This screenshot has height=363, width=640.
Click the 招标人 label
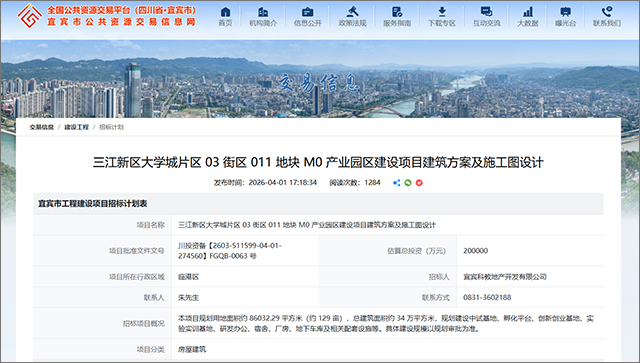[x=439, y=277]
